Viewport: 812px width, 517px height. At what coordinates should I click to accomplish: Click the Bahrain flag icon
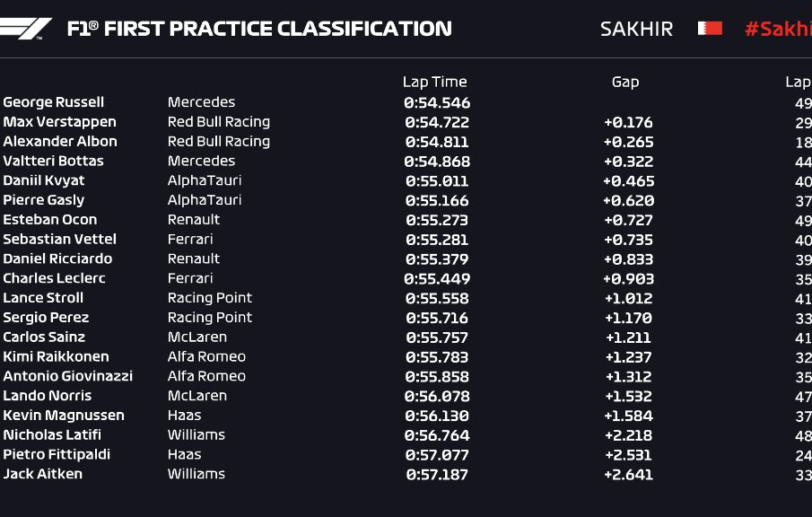(710, 29)
